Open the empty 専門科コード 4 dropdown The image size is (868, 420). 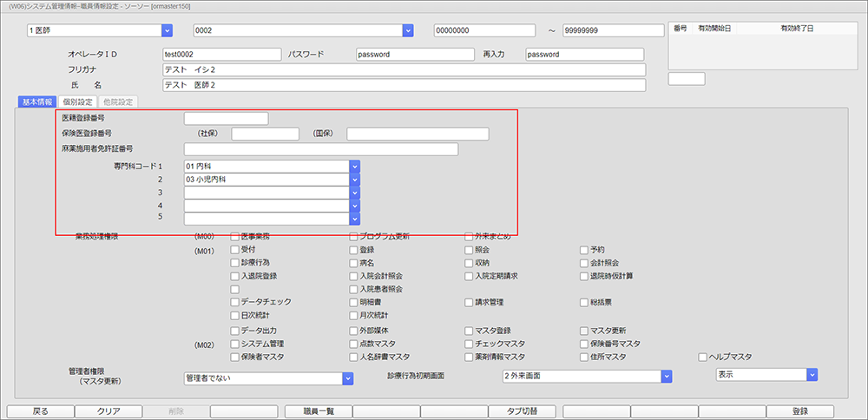[355, 206]
